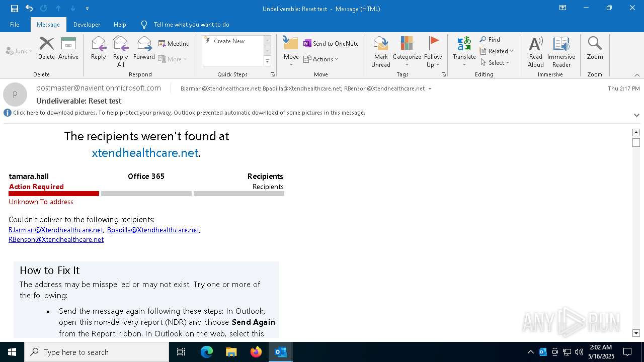Image resolution: width=644 pixels, height=362 pixels.
Task: Open the notification center
Action: pos(627,352)
